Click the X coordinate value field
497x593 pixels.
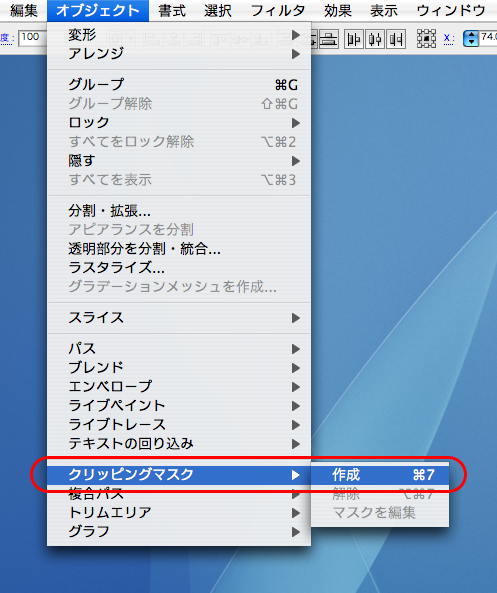488,38
